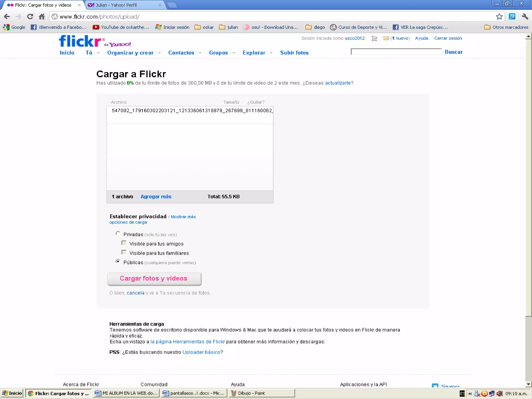Click the shopping cart icon
This screenshot has width=532, height=399.
tap(374, 38)
